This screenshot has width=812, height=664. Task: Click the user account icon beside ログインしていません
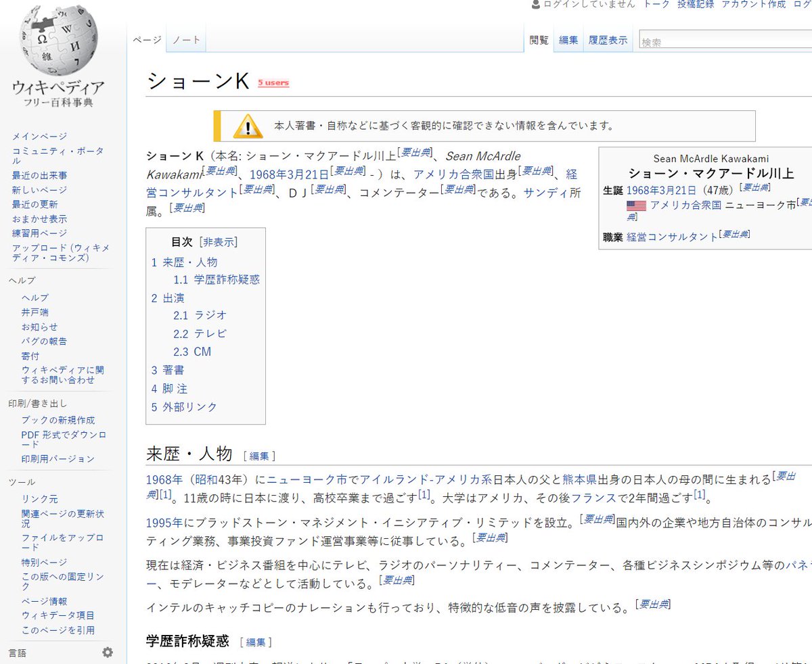click(536, 4)
